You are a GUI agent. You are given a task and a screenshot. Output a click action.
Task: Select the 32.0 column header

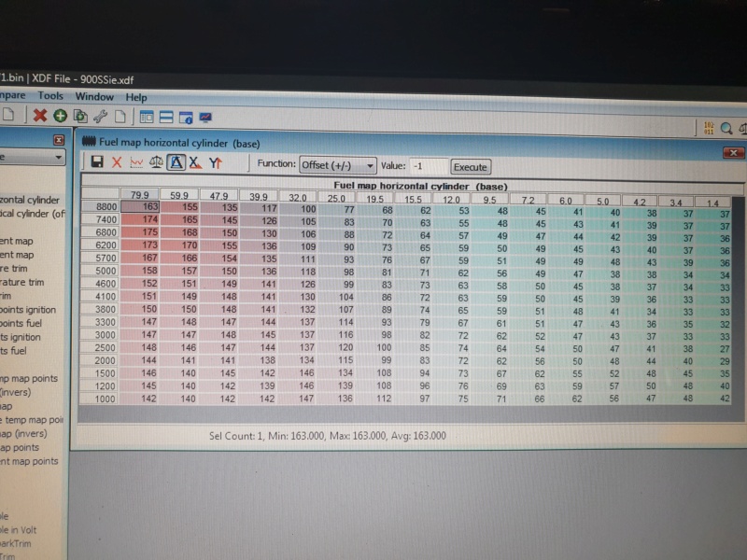(x=298, y=198)
